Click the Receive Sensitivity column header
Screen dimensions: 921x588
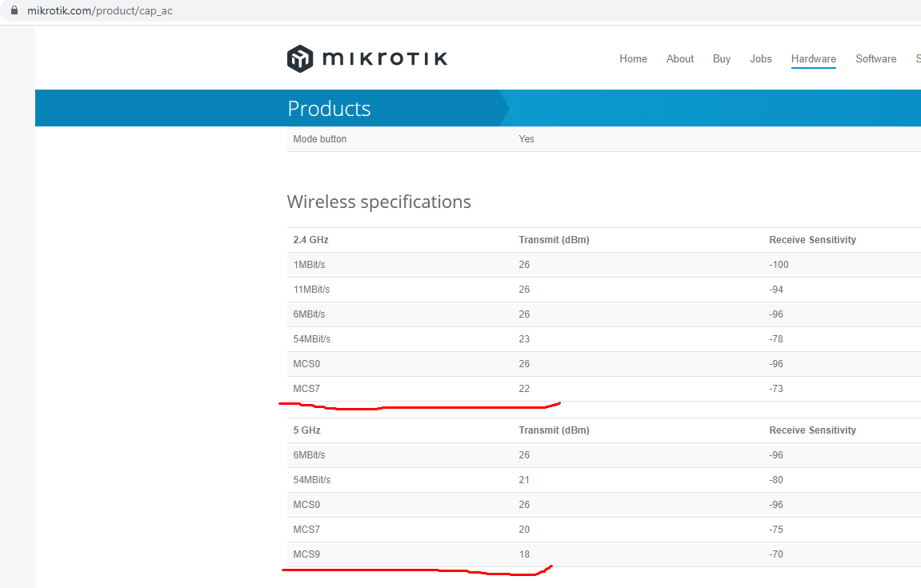tap(811, 239)
